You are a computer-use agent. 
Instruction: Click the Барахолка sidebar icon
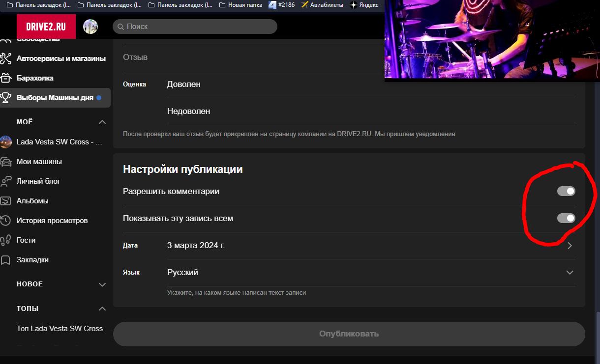click(5, 78)
